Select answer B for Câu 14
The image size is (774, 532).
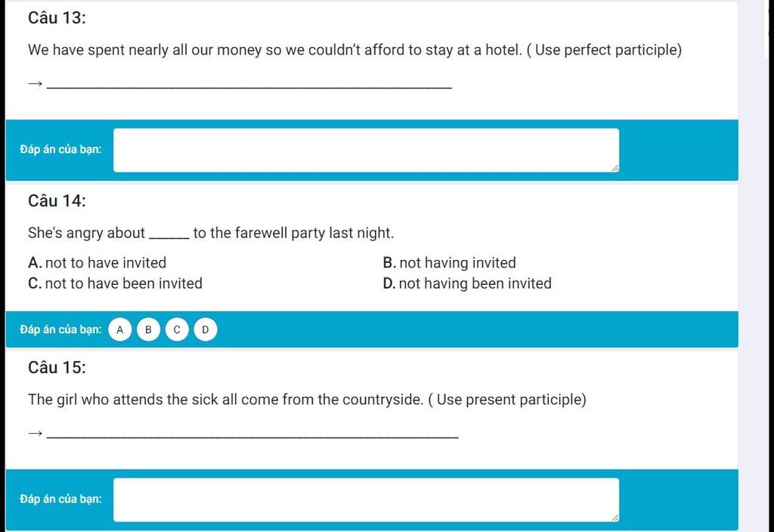coord(148,329)
